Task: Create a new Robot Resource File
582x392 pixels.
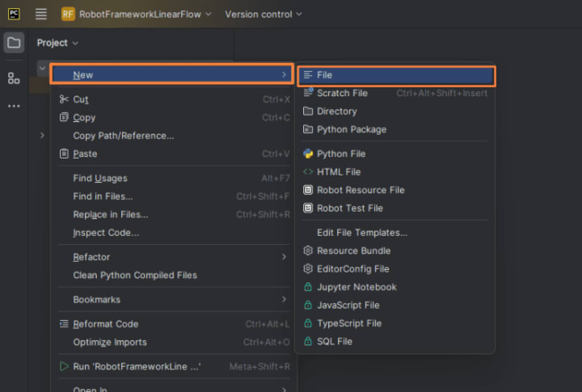Action: pos(360,190)
